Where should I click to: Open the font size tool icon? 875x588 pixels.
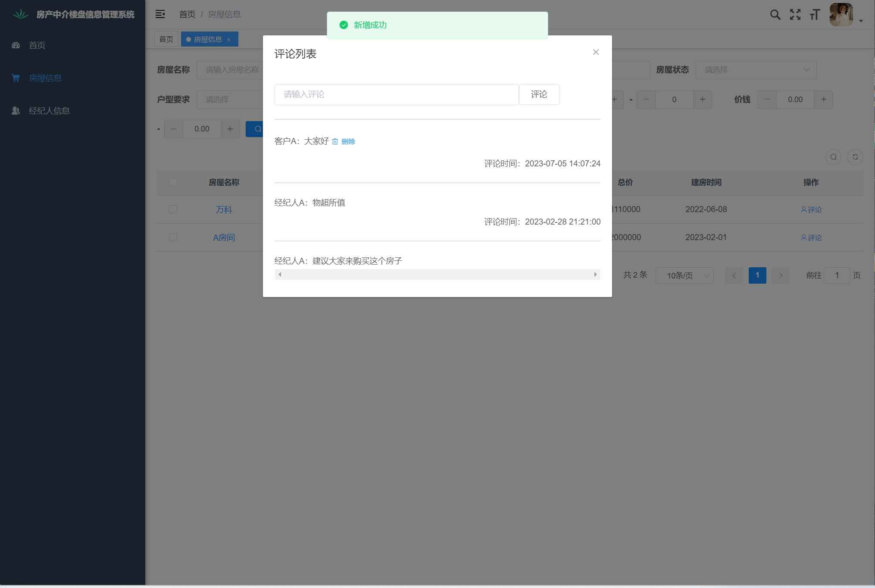pyautogui.click(x=815, y=15)
